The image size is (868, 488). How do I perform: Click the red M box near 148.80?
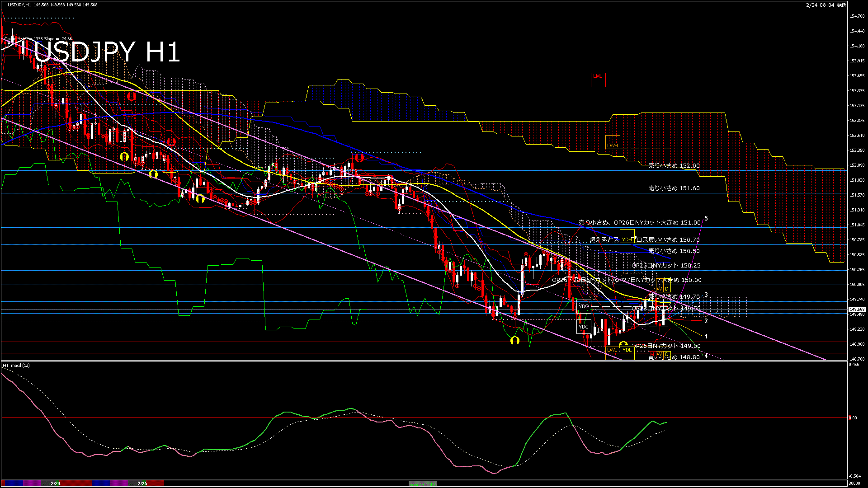point(652,354)
